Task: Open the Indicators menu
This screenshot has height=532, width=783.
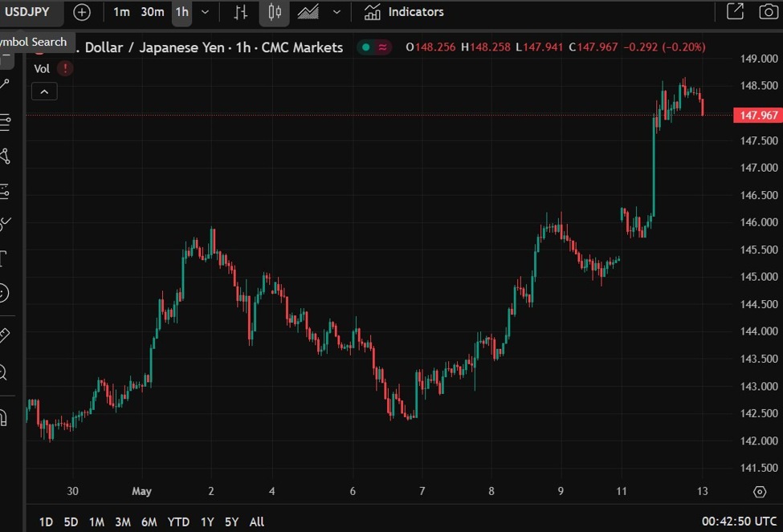Action: pos(404,12)
